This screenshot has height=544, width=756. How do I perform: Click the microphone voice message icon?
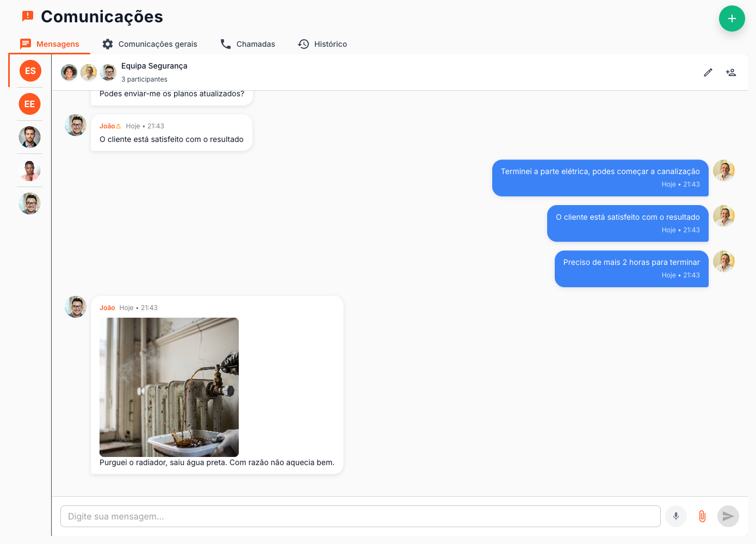tap(676, 516)
